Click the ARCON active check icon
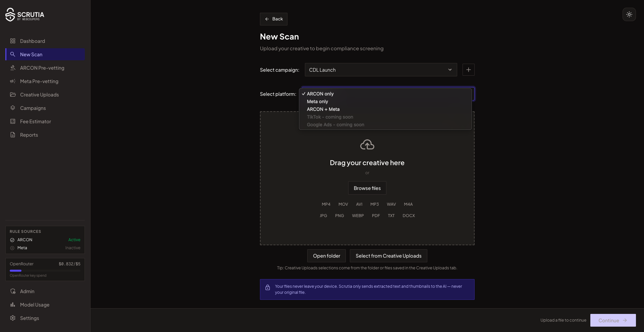Screen dimensions: 644x332 pyautogui.click(x=12, y=240)
